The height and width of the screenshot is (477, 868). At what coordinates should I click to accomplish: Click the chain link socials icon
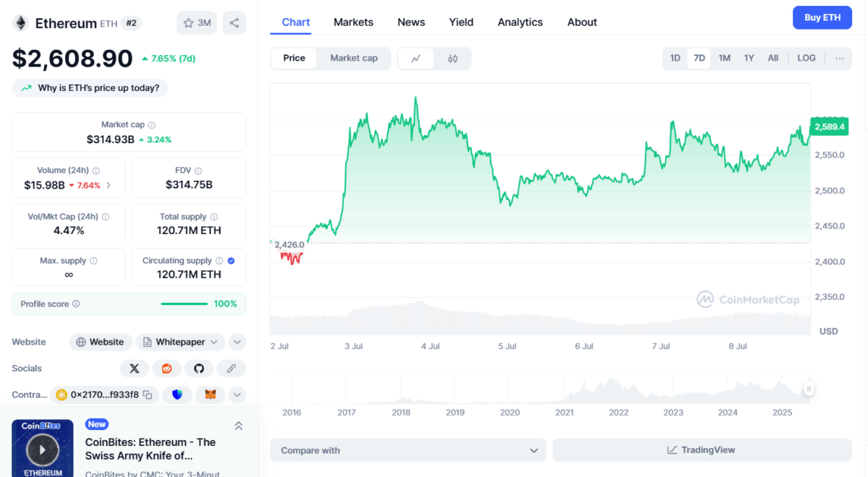pos(231,369)
